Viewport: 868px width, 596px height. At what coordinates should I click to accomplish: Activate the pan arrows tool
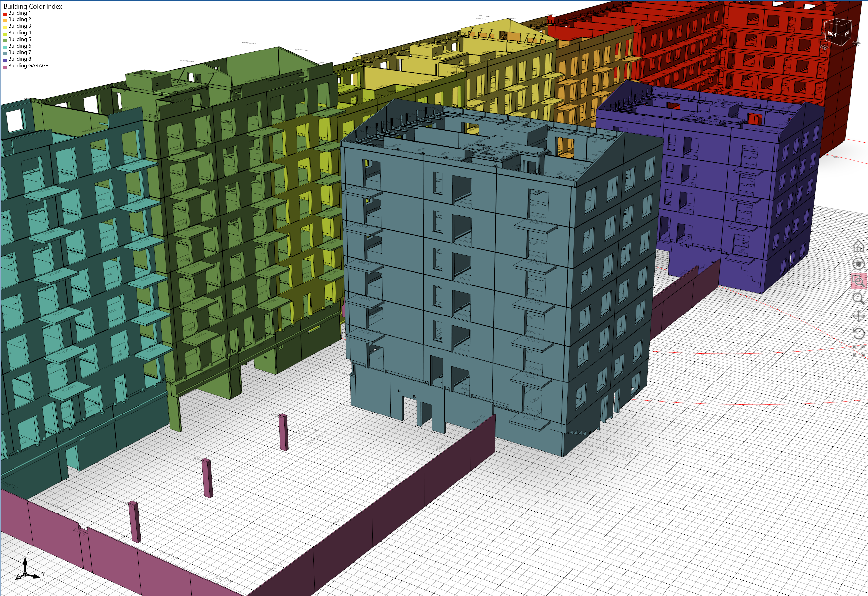(x=859, y=316)
